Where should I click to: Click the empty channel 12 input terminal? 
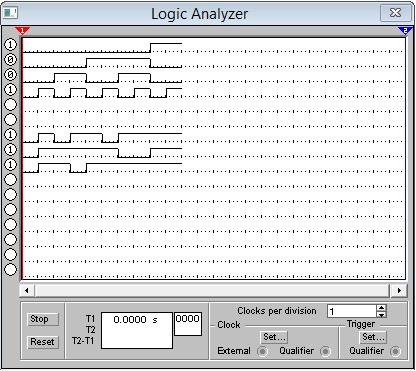point(10,209)
